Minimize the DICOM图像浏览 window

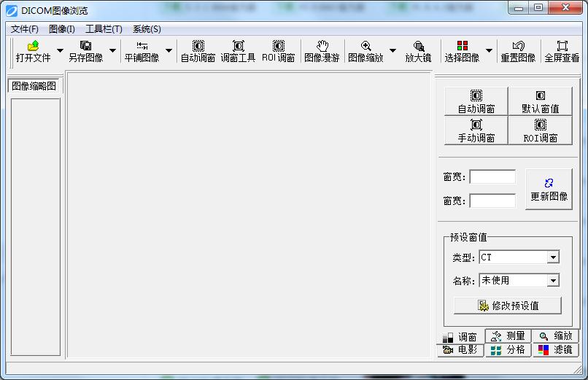(x=519, y=7)
